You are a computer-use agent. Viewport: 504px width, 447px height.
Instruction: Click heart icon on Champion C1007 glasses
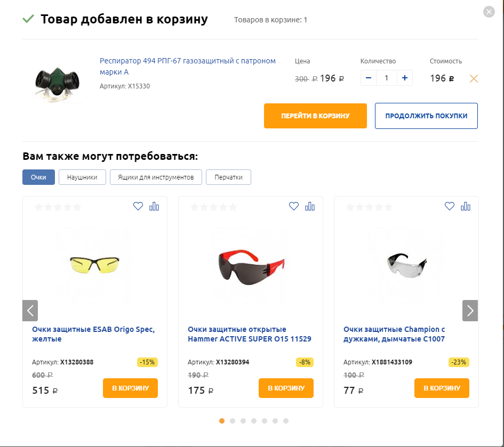point(450,206)
